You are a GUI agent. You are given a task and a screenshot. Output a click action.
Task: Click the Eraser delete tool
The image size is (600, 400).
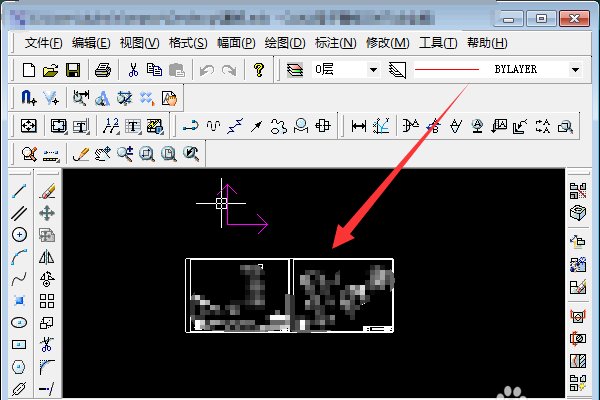[x=46, y=191]
